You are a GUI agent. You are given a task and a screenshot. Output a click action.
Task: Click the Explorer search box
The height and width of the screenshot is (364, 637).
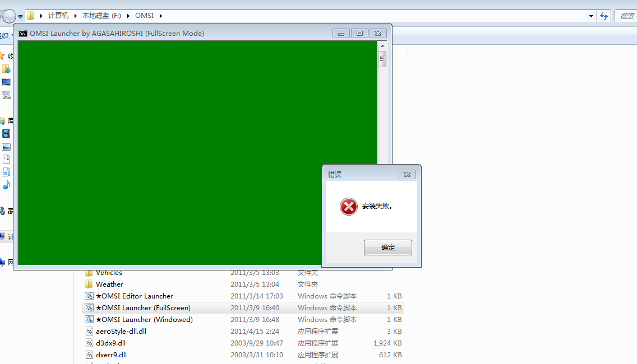[x=626, y=16]
